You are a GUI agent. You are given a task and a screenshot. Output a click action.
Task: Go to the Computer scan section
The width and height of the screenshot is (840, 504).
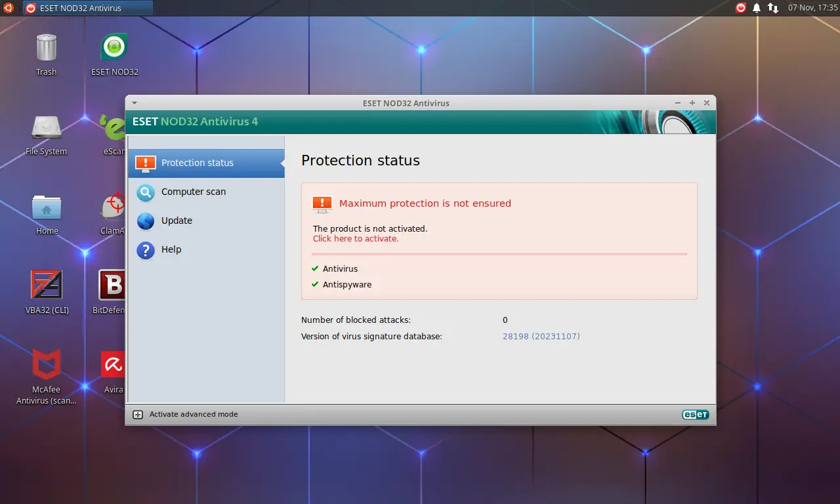pos(206,192)
